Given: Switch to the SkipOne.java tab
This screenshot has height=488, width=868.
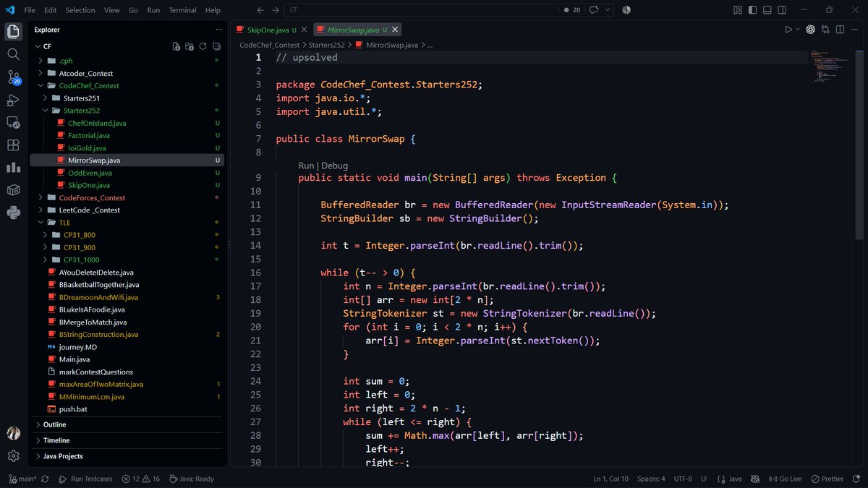Looking at the screenshot, I should 268,30.
